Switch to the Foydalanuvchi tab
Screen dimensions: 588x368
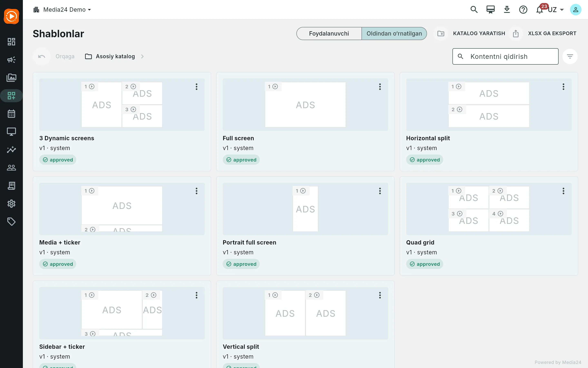(329, 34)
